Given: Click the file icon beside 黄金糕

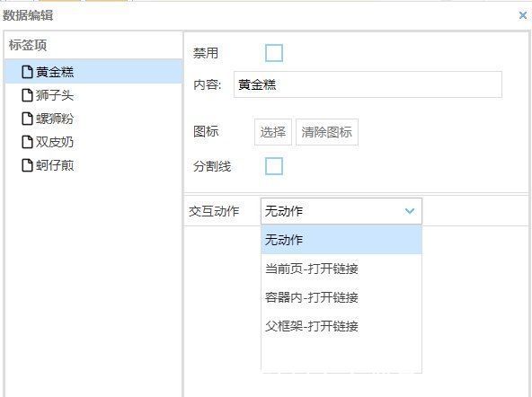Looking at the screenshot, I should pyautogui.click(x=27, y=72).
